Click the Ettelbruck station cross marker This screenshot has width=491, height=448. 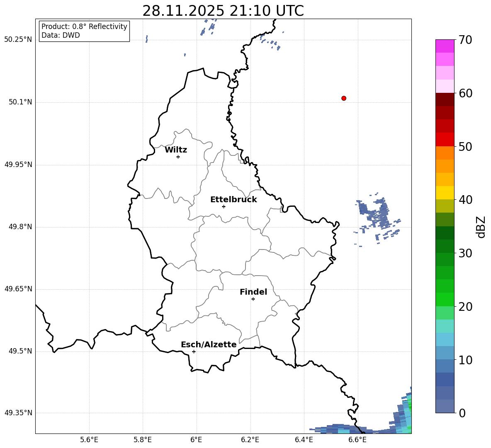(x=224, y=206)
